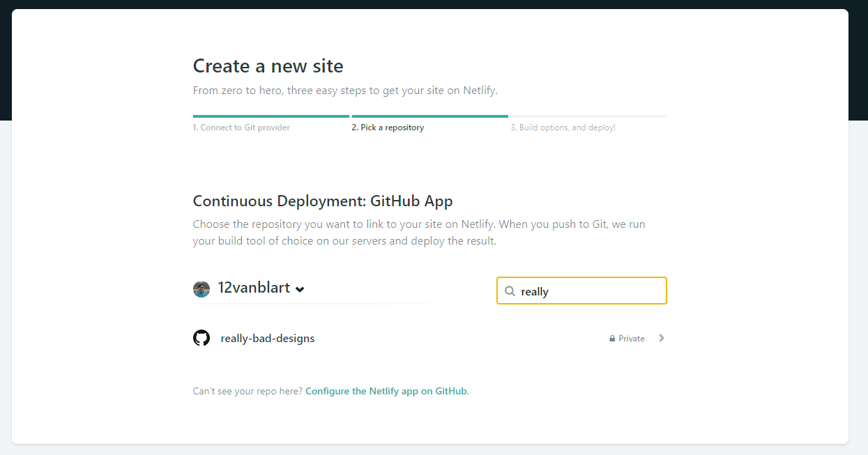
Task: Click the 'Continuous Deployment: GitHub App' heading
Action: (x=323, y=201)
